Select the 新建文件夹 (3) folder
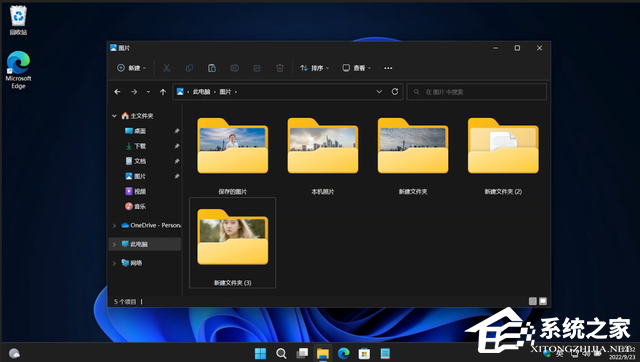This screenshot has height=362, width=640. point(233,243)
